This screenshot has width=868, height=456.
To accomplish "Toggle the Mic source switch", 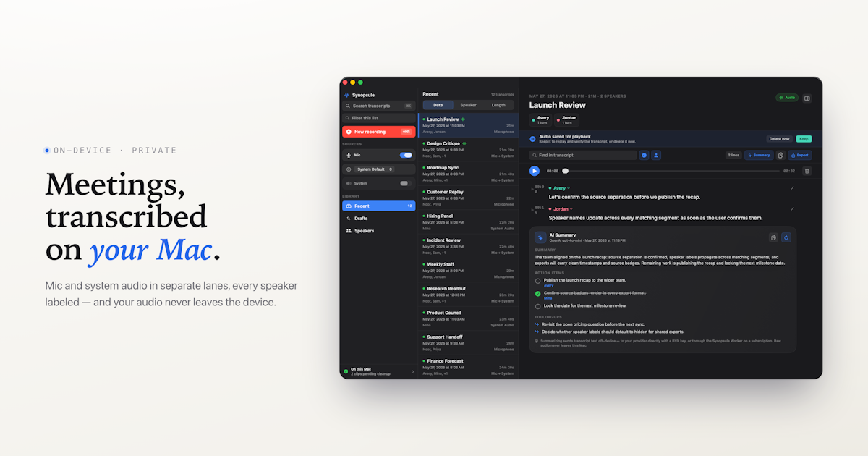I will tap(406, 155).
